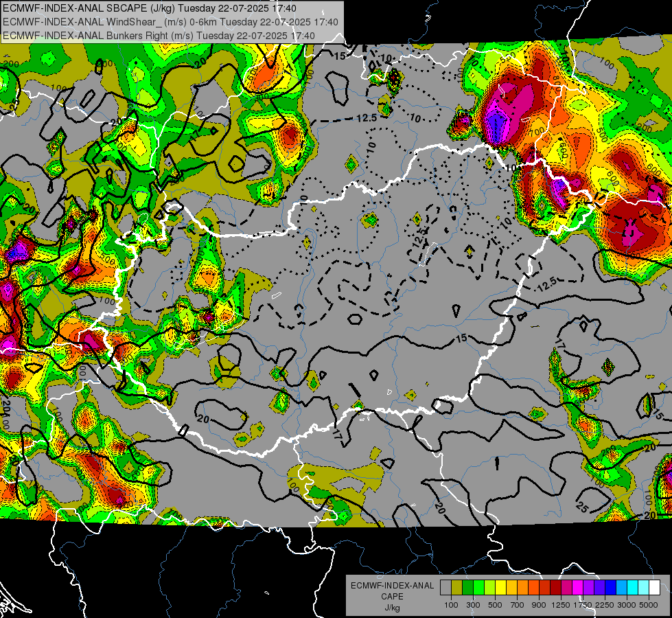
Task: Click the Bunkers Right header line
Action: [x=159, y=36]
